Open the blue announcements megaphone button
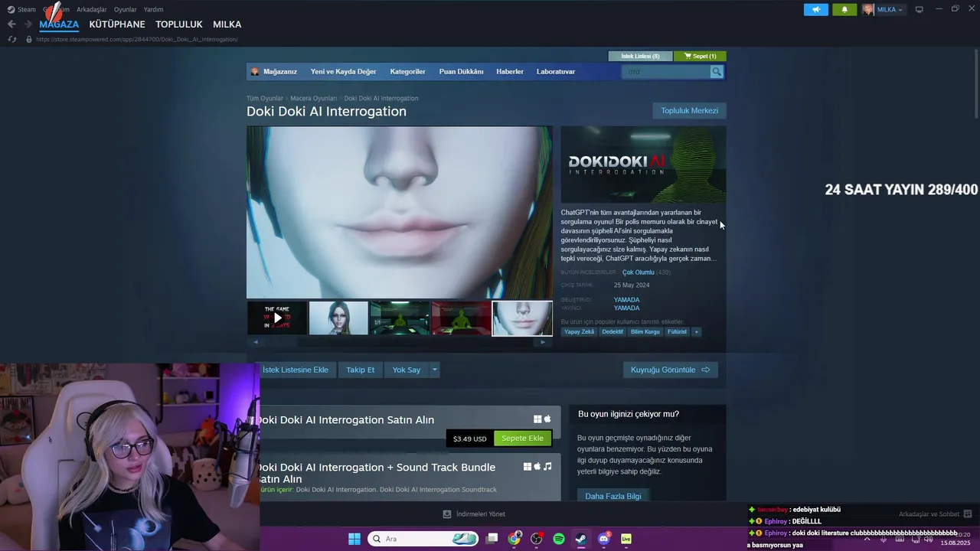This screenshot has width=980, height=551. (x=816, y=10)
